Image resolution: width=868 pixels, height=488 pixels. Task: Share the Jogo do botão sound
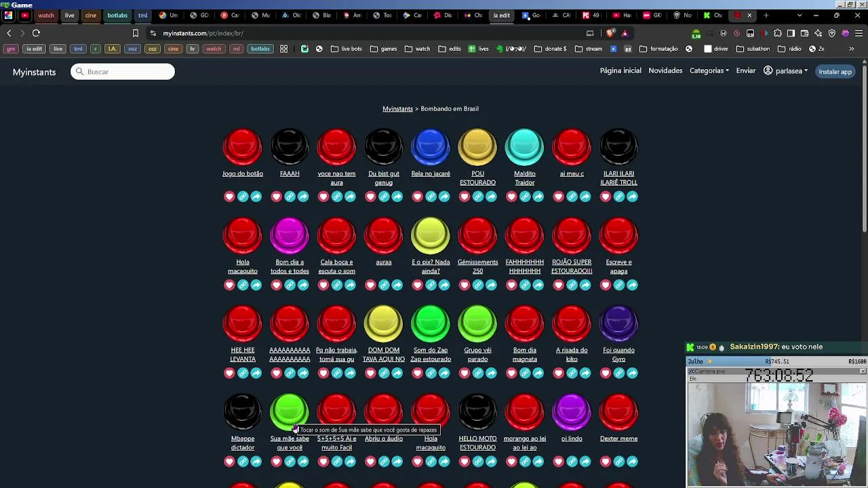click(x=256, y=197)
